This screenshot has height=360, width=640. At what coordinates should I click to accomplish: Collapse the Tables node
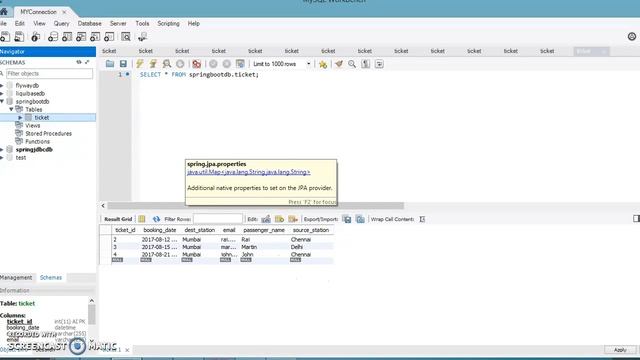click(11, 109)
